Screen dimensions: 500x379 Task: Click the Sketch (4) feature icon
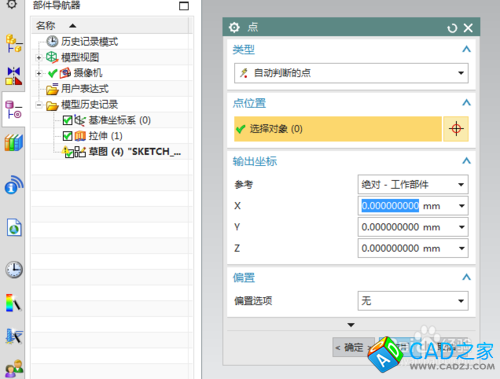(x=80, y=152)
